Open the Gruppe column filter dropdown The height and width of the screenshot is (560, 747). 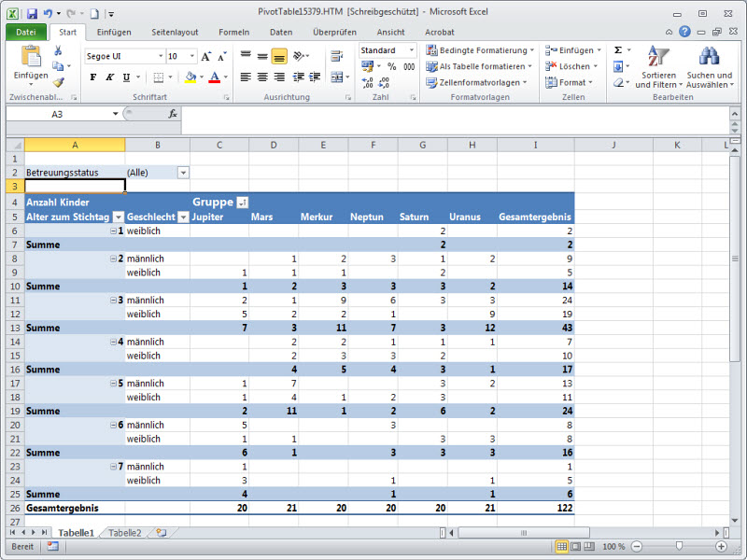point(243,203)
